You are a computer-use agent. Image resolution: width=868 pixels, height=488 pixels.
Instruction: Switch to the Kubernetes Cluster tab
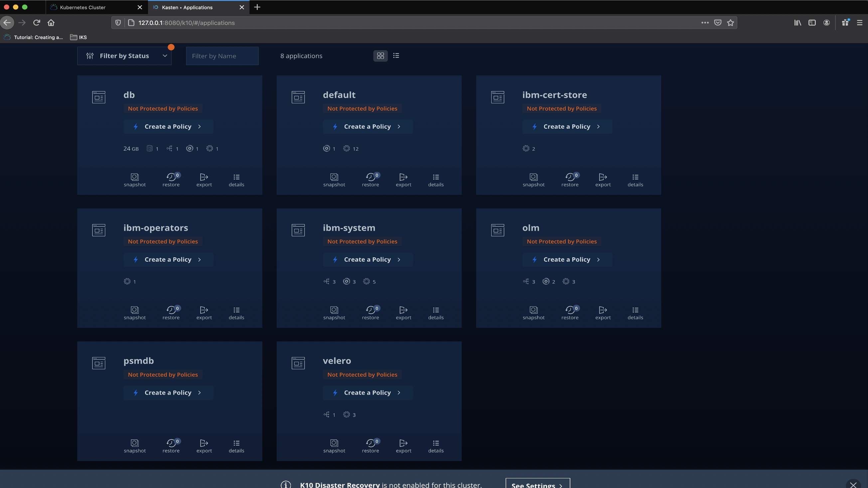(83, 7)
